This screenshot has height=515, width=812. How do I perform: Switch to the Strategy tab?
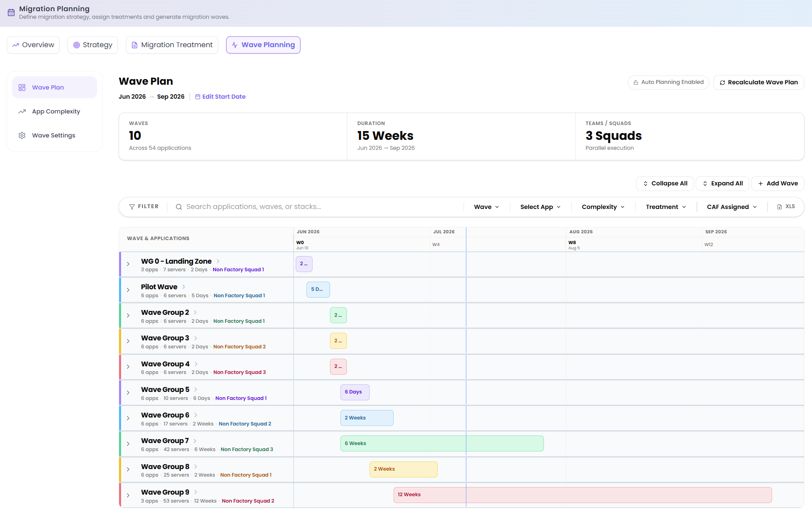coord(93,45)
